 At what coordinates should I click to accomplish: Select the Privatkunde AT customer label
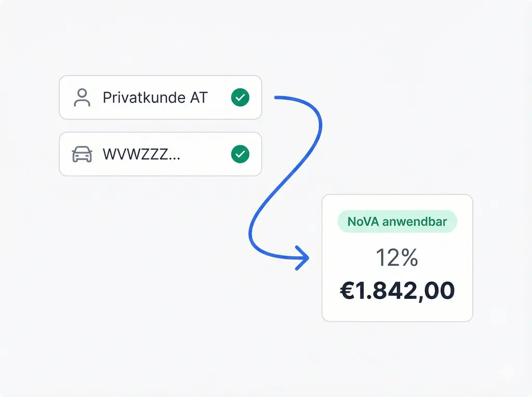pyautogui.click(x=155, y=98)
